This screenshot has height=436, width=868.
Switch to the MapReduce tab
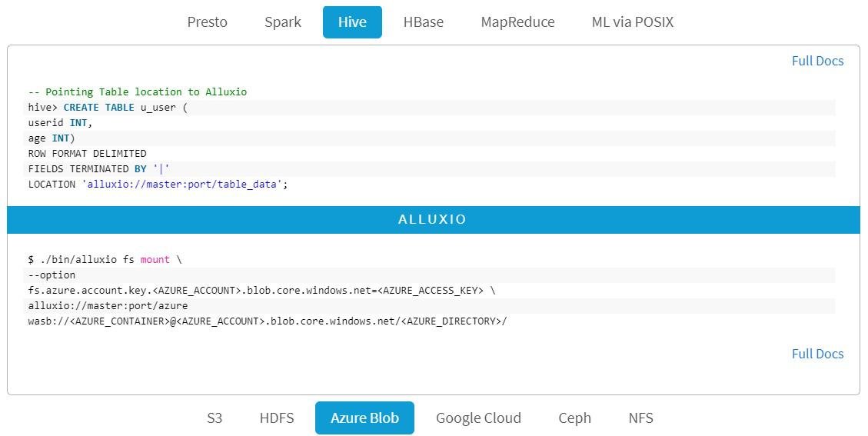(x=517, y=22)
